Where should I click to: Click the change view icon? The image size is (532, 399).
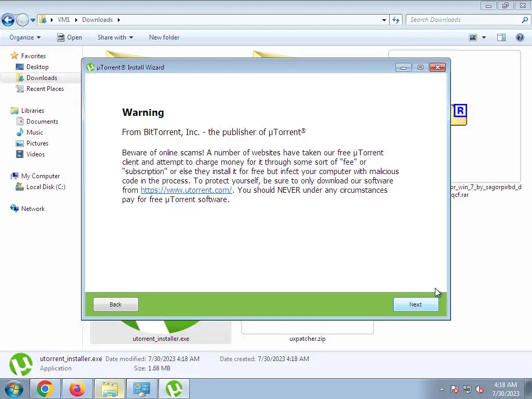(473, 37)
